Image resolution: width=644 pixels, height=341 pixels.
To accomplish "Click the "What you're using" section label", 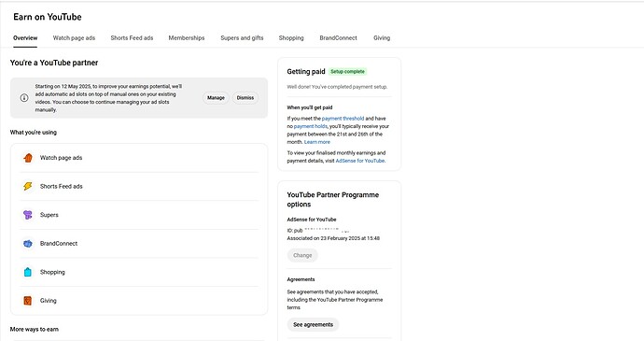I will point(34,133).
